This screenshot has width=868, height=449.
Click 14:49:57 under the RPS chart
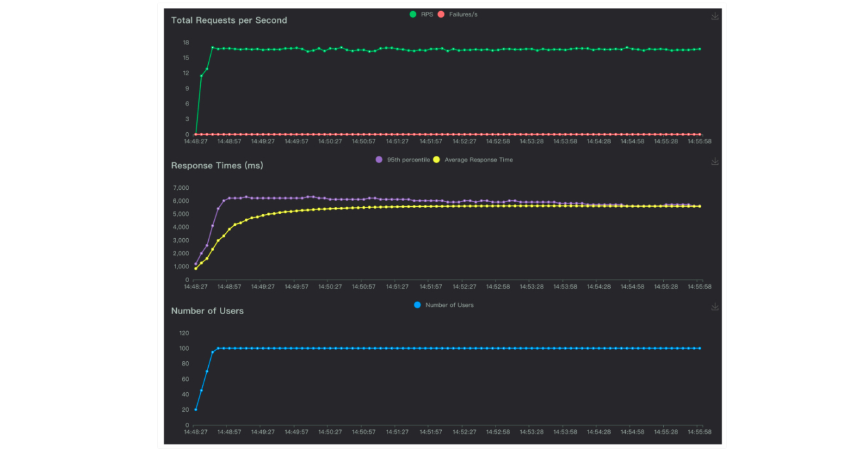pos(297,141)
